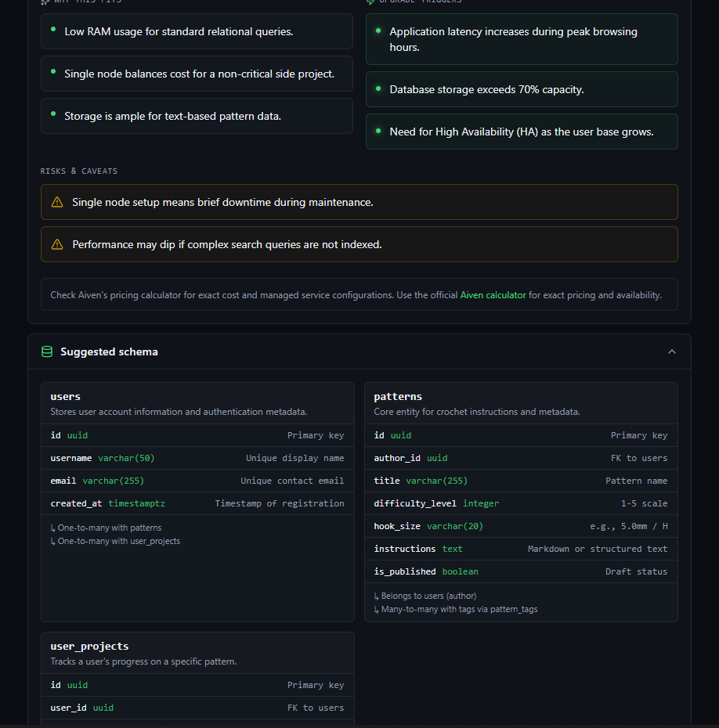Click the 'users' table title
This screenshot has width=719, height=728.
pos(66,397)
